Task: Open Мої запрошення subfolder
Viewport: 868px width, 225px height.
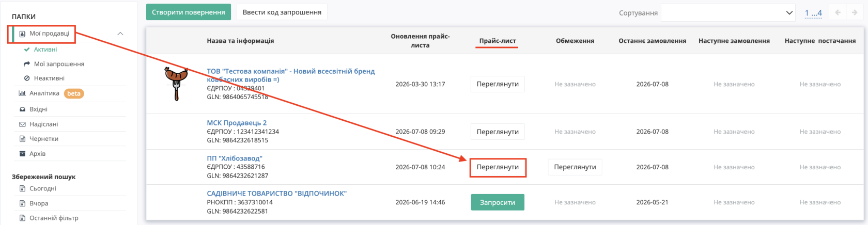Action: (x=59, y=64)
